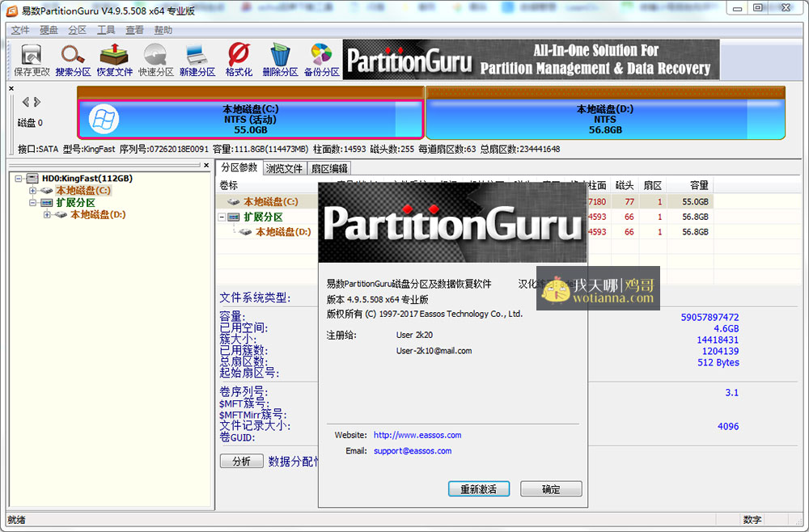This screenshot has width=809, height=532.
Task: Choose the 格式化 format tool
Action: 239,61
